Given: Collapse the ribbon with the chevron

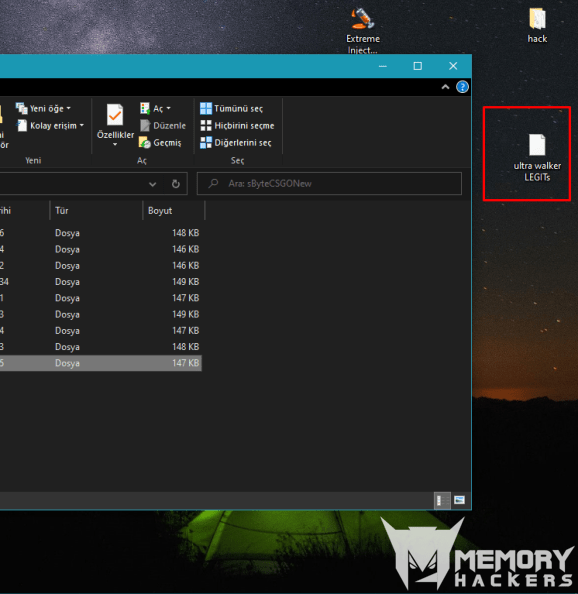Looking at the screenshot, I should tap(445, 87).
